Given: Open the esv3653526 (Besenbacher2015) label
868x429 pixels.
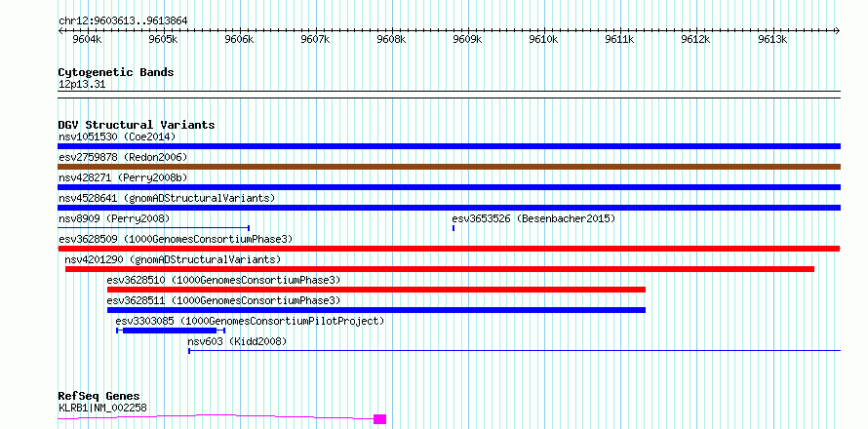Looking at the screenshot, I should click(533, 218).
